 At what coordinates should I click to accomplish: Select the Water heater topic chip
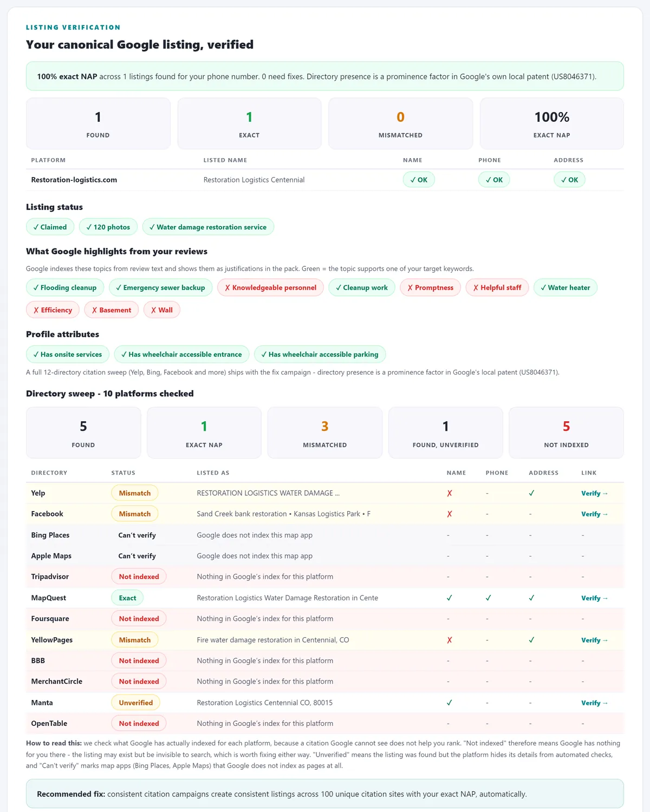[565, 287]
